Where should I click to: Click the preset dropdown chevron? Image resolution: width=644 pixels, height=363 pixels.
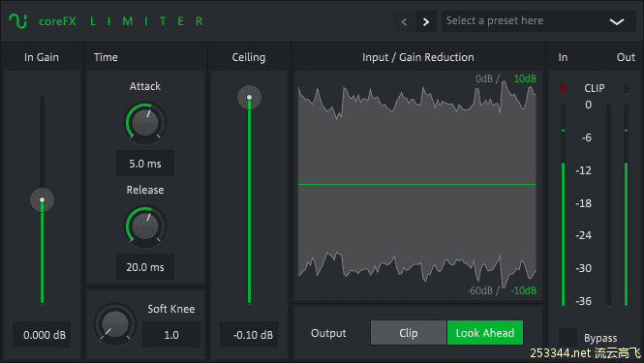point(617,21)
